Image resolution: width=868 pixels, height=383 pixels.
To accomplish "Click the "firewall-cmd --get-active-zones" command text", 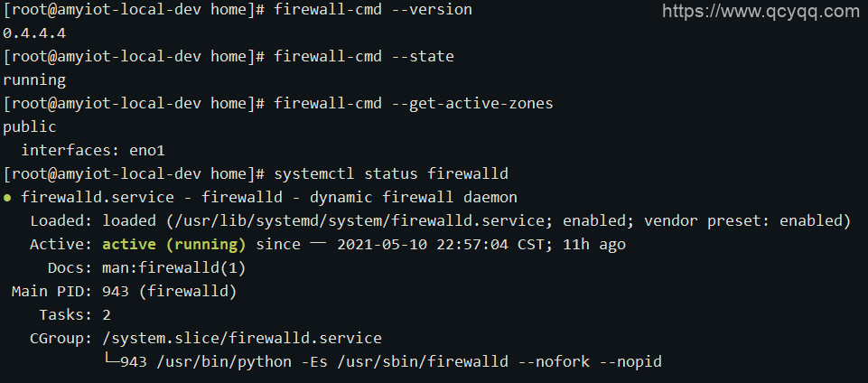I will (x=414, y=103).
